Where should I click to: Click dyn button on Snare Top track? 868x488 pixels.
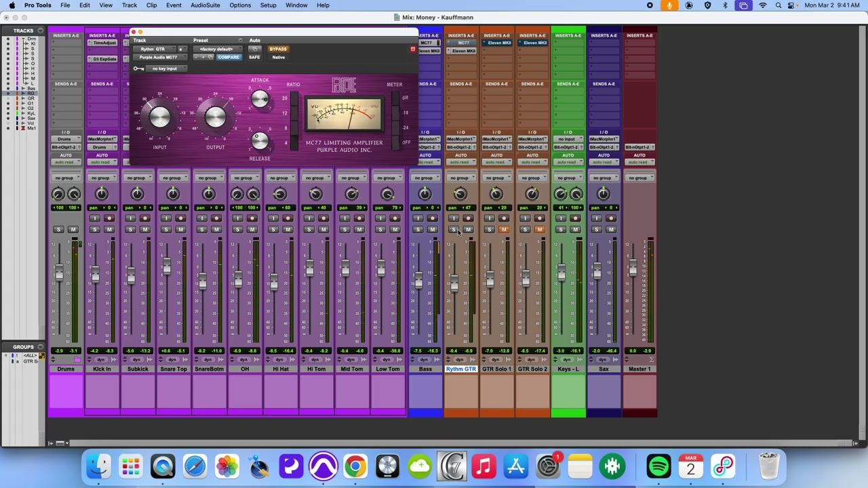(173, 359)
